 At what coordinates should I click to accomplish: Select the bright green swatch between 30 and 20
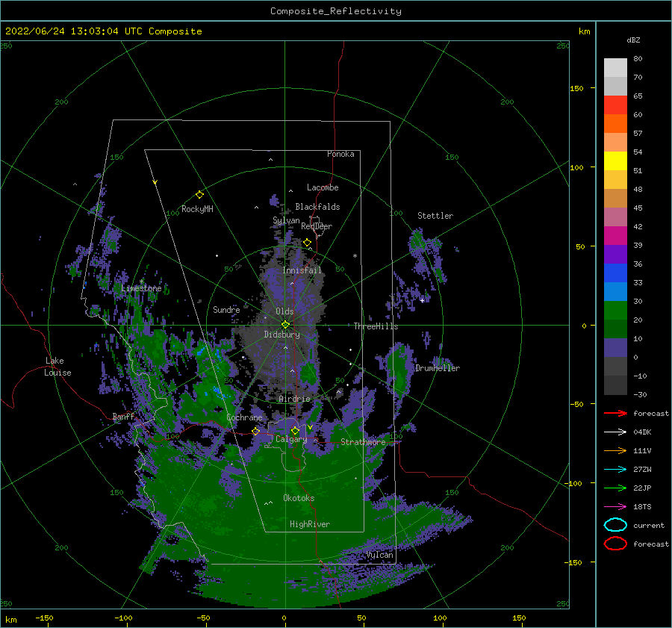(x=615, y=311)
